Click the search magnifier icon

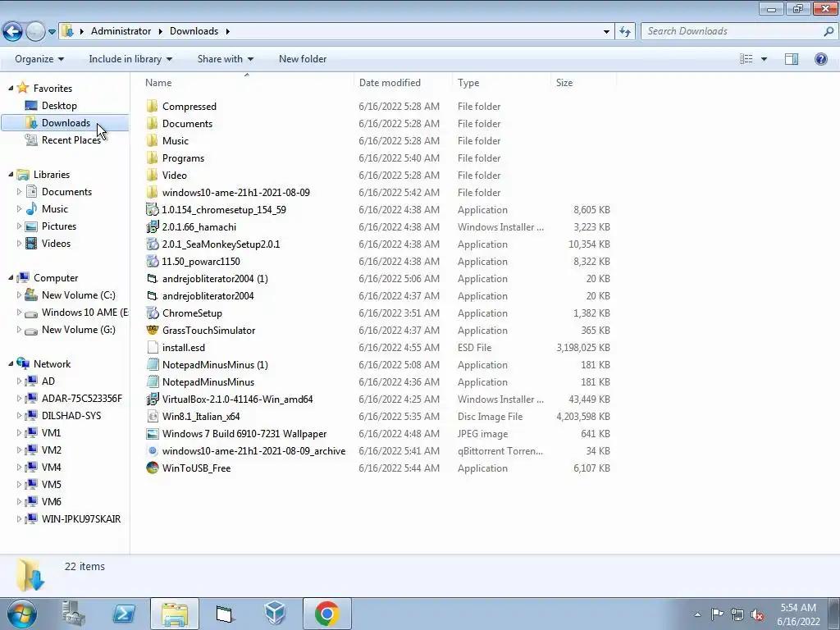pyautogui.click(x=829, y=31)
